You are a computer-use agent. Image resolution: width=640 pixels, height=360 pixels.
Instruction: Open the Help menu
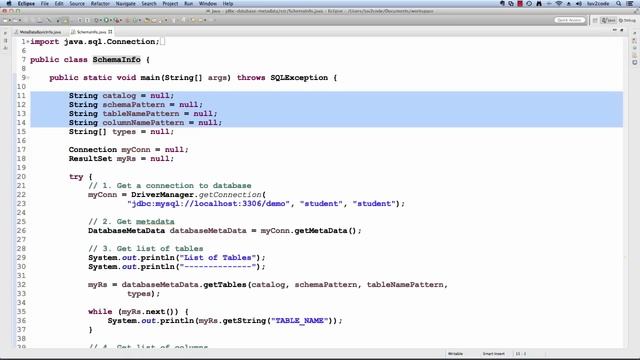pos(228,4)
